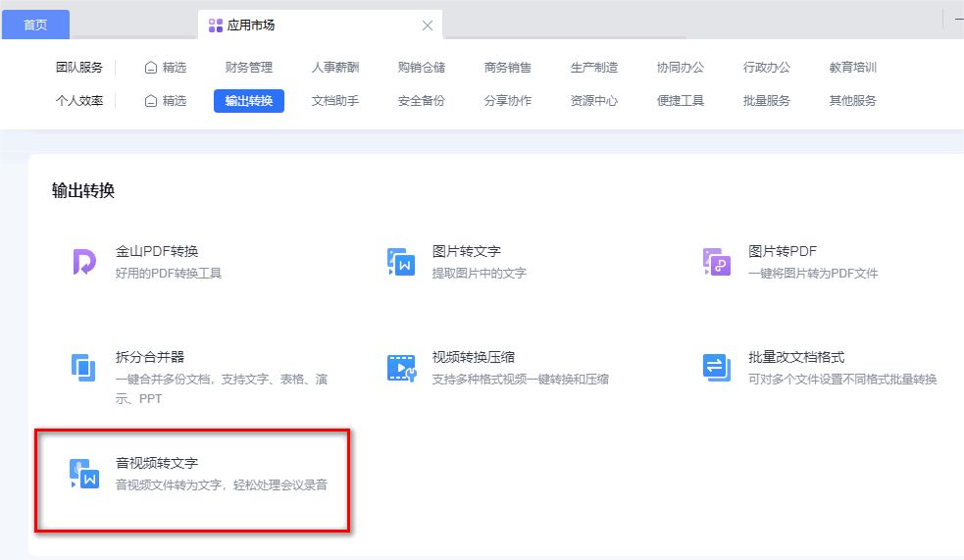This screenshot has height=560, width=964.
Task: Close the 应用市场 tab
Action: (x=428, y=25)
